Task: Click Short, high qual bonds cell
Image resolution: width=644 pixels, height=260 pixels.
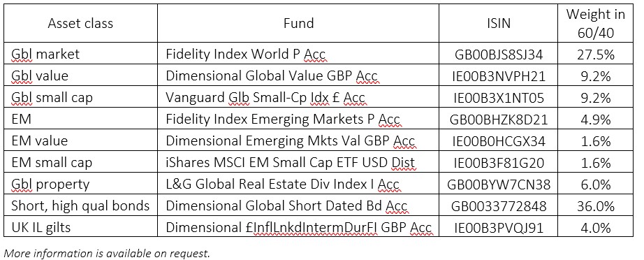Action: point(80,205)
